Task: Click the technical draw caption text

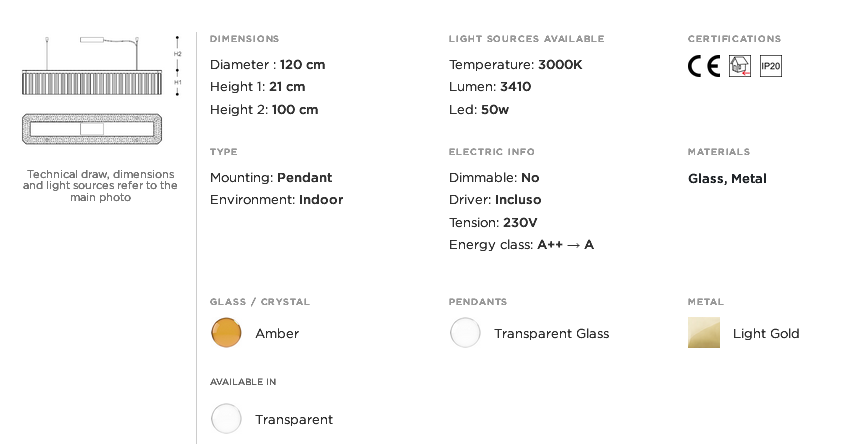Action: pyautogui.click(x=100, y=186)
